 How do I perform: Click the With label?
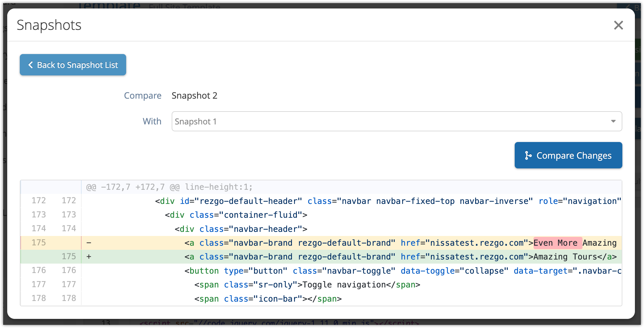point(152,121)
